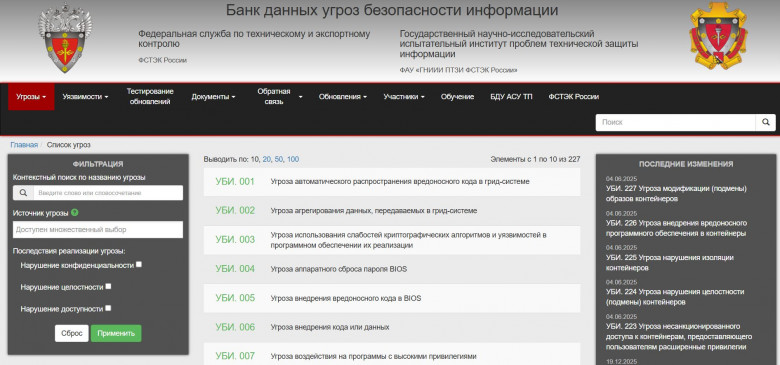Screen dimensions: 780x365
Task: Click Угроза агрегирования данных threat title
Action: tap(374, 211)
